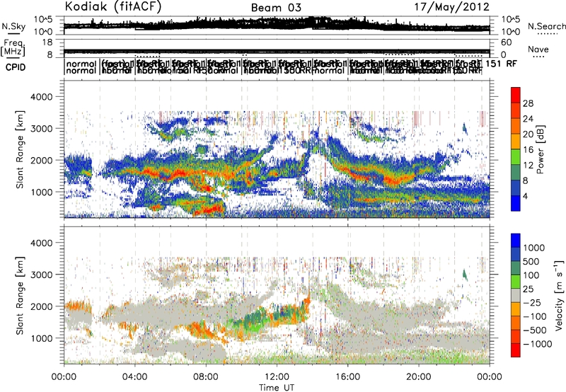Click the '12:00' time axis tick label

pos(277,377)
